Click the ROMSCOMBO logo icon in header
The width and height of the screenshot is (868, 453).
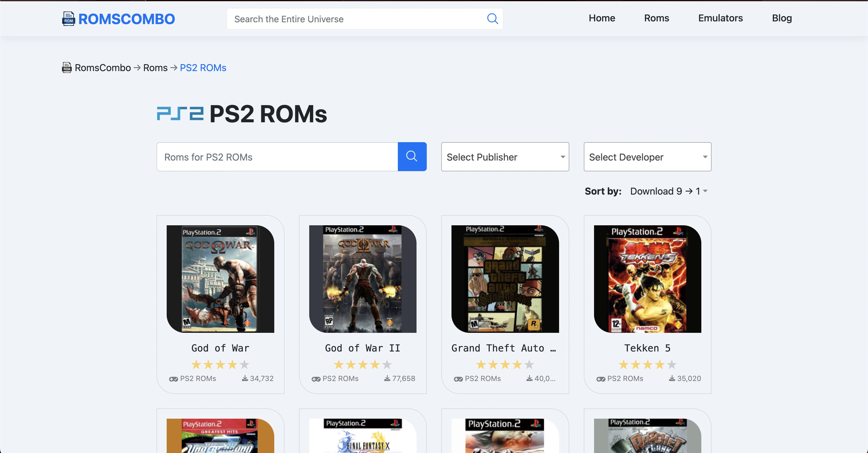point(68,19)
